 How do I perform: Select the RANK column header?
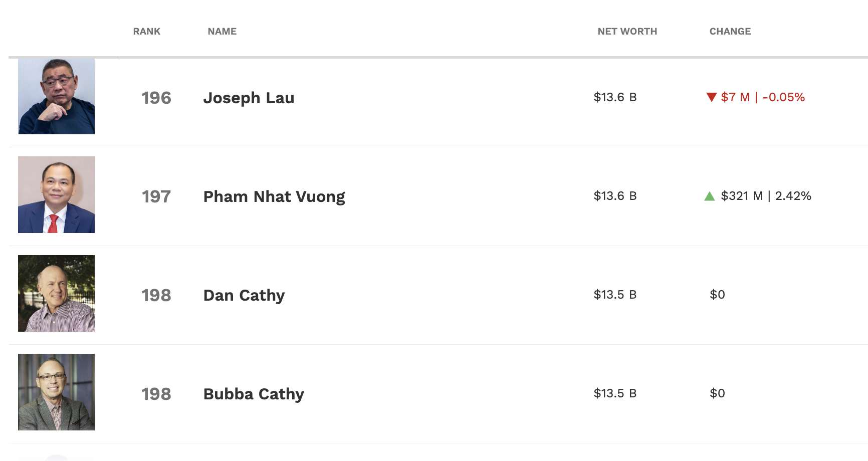point(146,31)
